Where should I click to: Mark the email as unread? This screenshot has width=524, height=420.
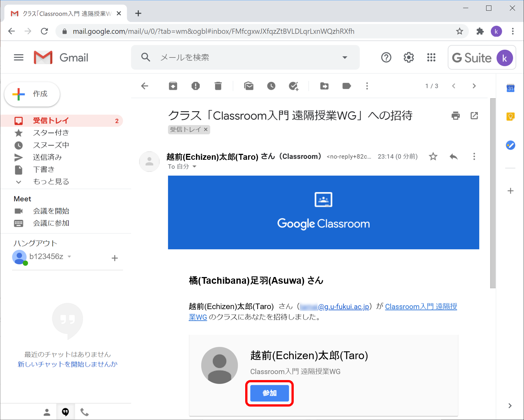coord(249,86)
